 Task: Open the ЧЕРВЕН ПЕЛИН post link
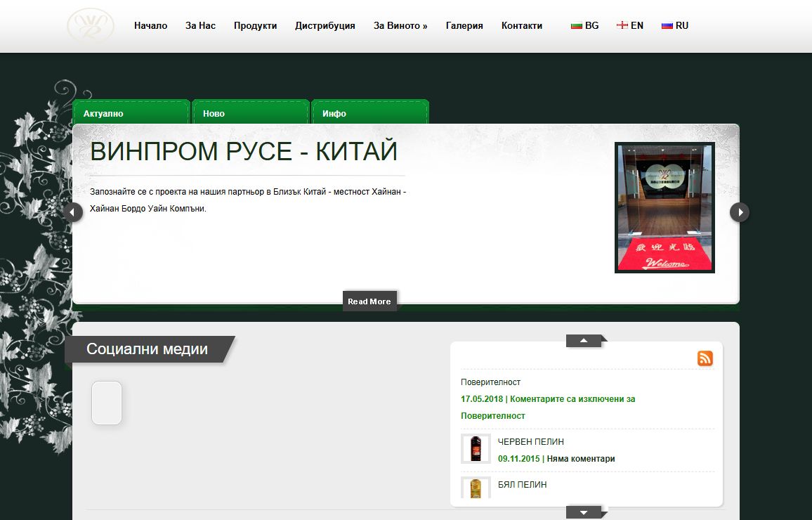point(531,442)
